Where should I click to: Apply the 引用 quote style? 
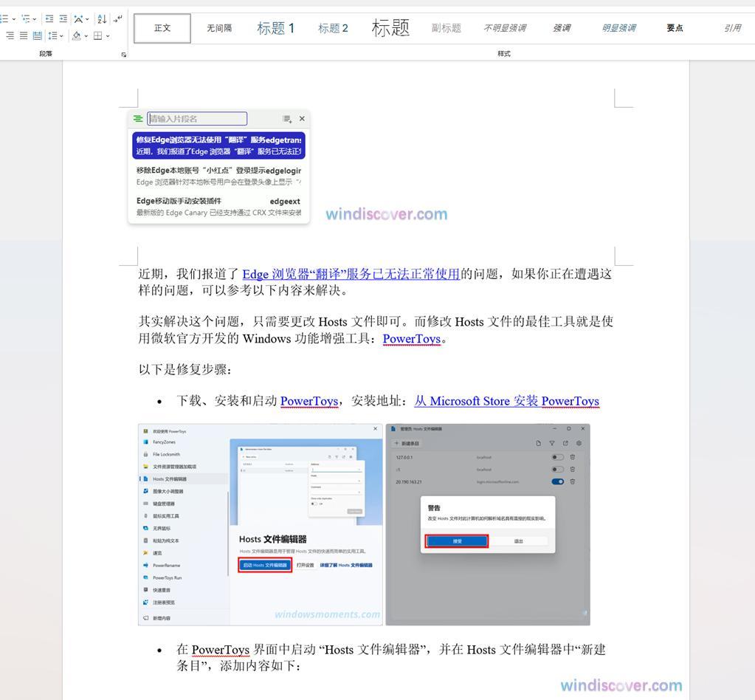[x=732, y=28]
